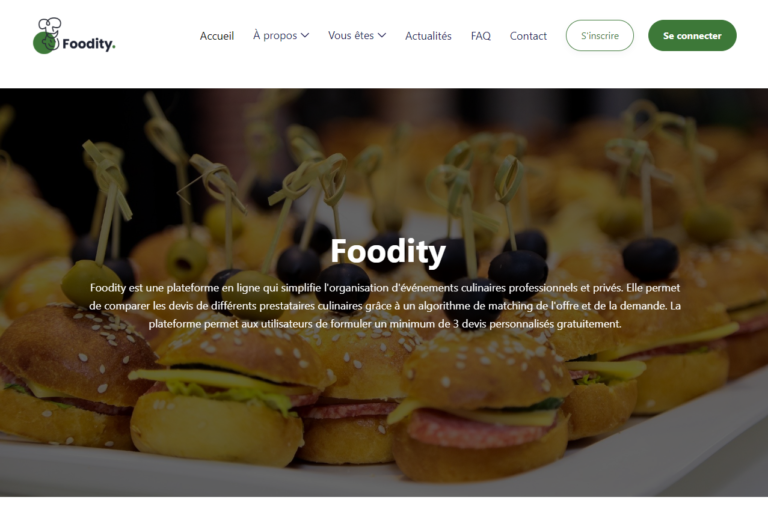Click the hero description paragraph text
This screenshot has height=521, width=768.
384,306
